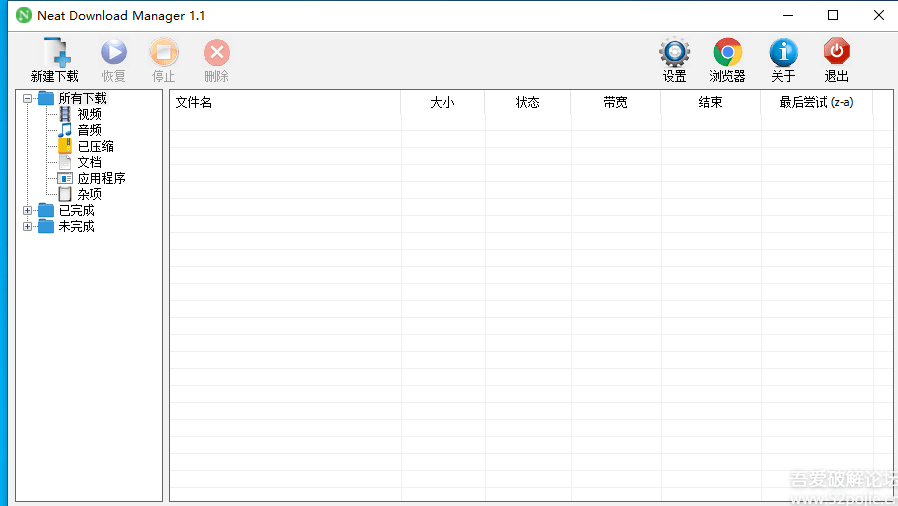Screen dimensions: 898x506
Task: Expand the 已完成 tree node
Action: click(x=28, y=211)
